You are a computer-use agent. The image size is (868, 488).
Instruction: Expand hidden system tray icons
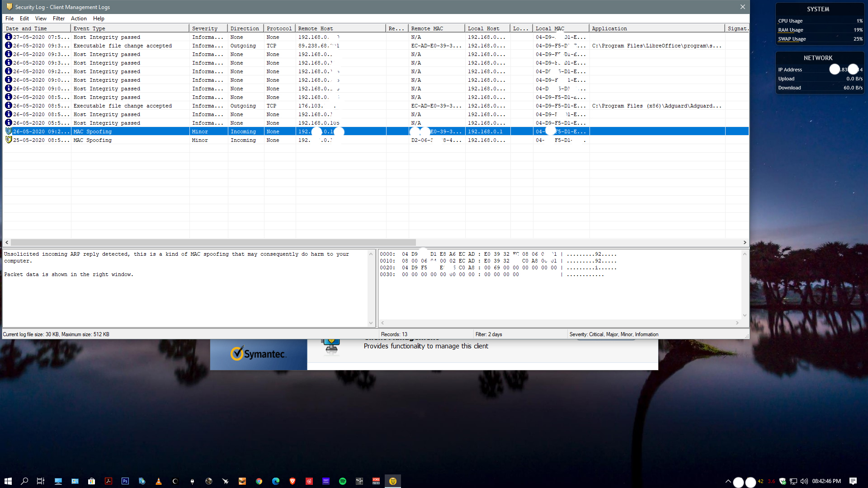click(728, 481)
